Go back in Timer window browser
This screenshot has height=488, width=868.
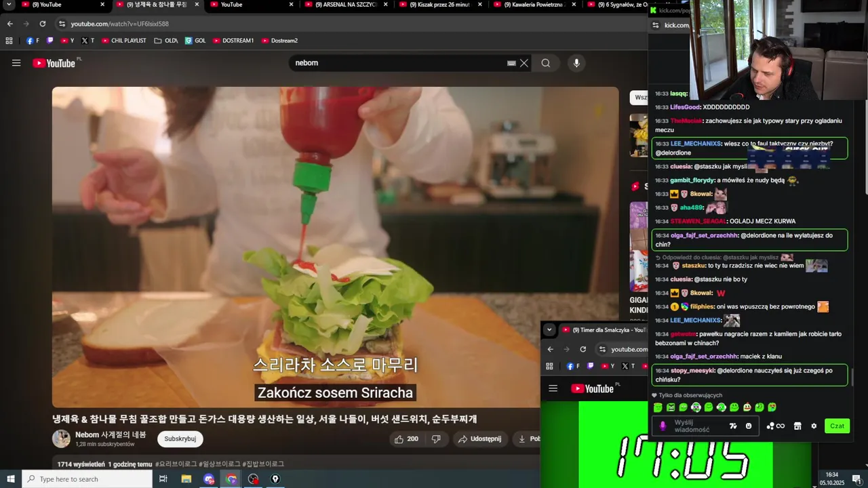click(550, 349)
